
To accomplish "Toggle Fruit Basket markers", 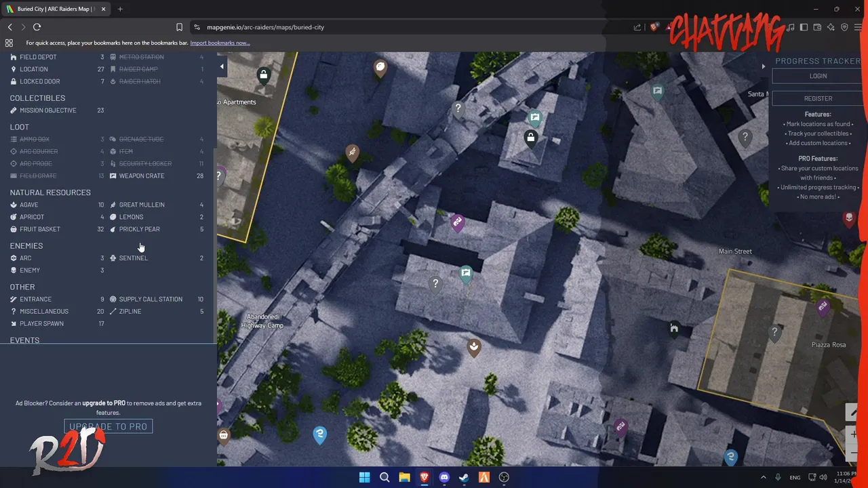I will [x=58, y=229].
